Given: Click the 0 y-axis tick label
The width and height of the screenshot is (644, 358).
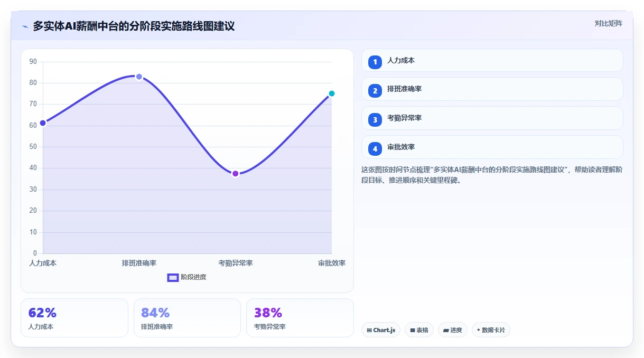Looking at the screenshot, I should coord(35,253).
